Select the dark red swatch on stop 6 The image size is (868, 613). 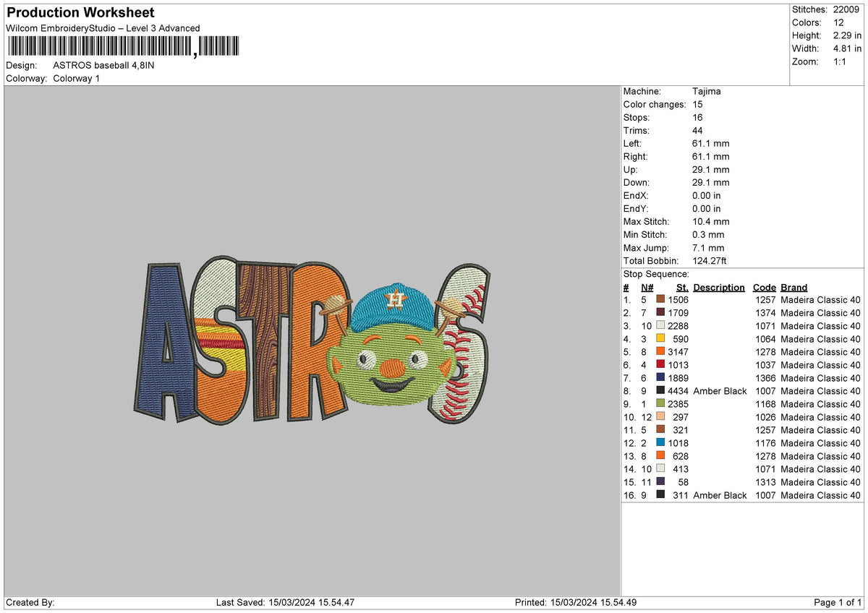coord(660,365)
